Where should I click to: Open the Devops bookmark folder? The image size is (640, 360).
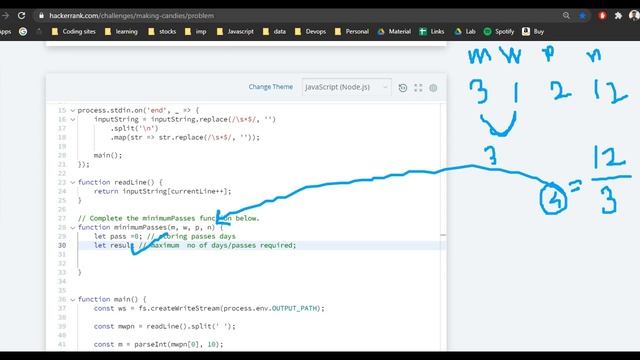click(x=310, y=31)
